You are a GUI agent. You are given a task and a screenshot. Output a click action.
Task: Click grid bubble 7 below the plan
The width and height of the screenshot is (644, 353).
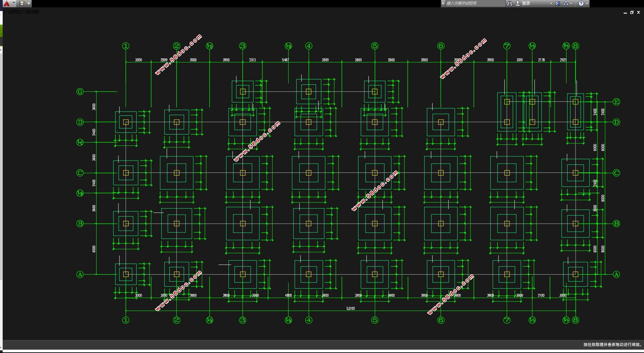[x=507, y=320]
